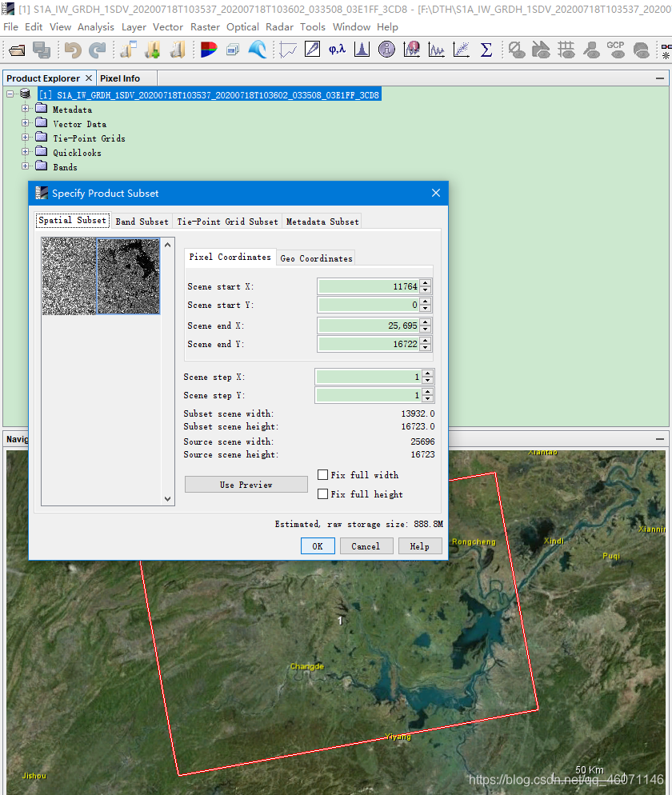The width and height of the screenshot is (672, 795).
Task: Open the RGB image window icon
Action: [x=209, y=50]
